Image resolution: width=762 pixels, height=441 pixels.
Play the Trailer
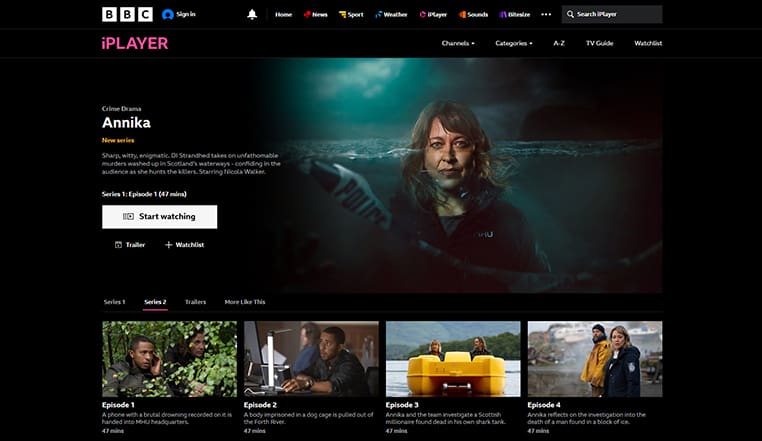point(130,245)
